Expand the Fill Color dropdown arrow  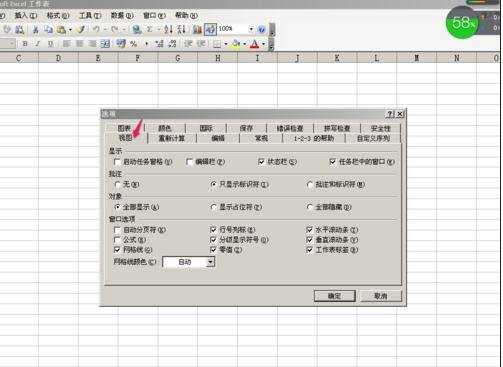(245, 44)
